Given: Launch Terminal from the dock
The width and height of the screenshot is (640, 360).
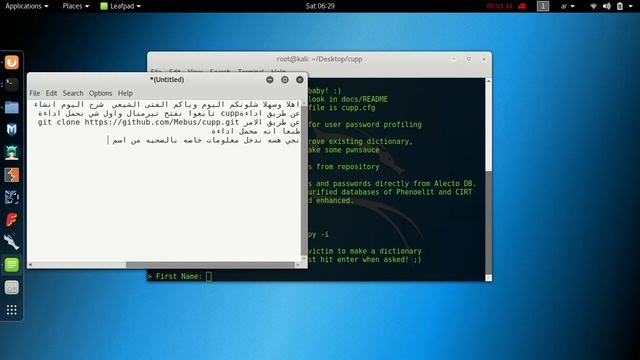Looking at the screenshot, I should tap(11, 84).
